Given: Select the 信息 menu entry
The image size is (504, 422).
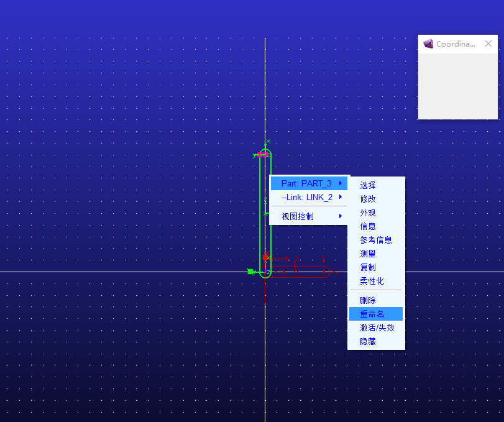Looking at the screenshot, I should [x=368, y=226].
